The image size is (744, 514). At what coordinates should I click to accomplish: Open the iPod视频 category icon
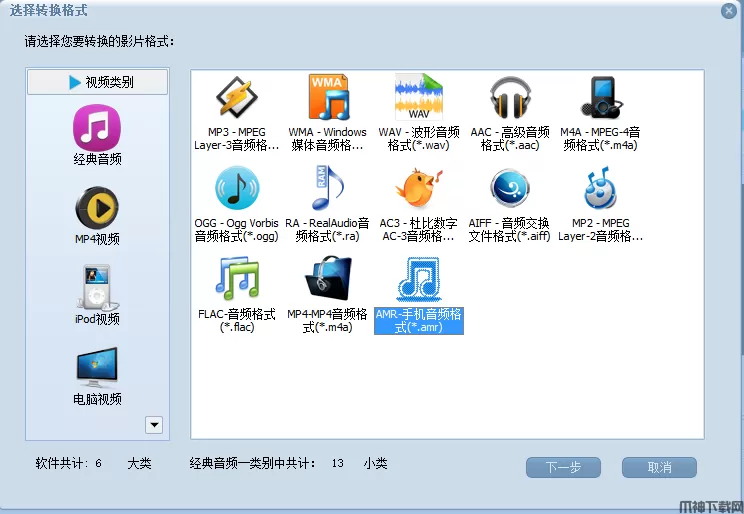point(97,288)
